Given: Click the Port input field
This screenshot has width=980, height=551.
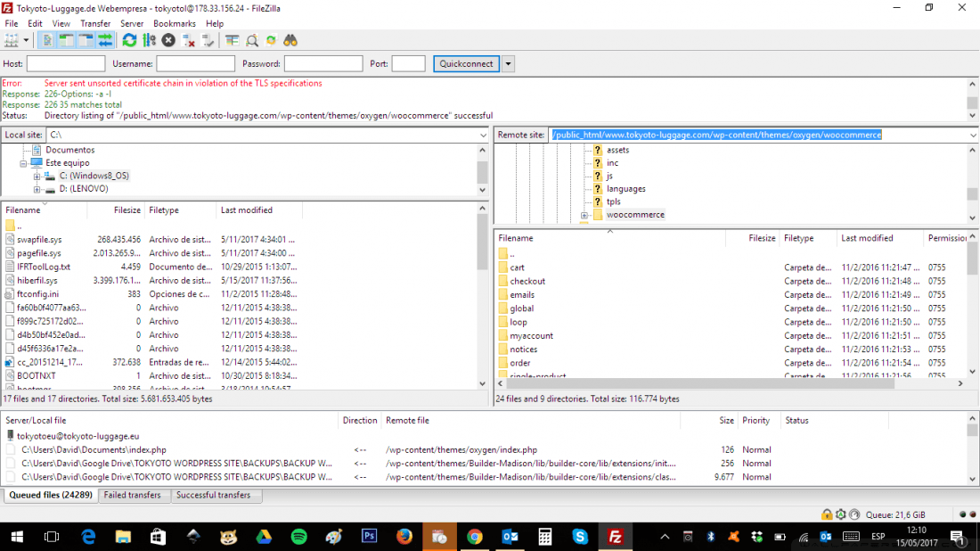Looking at the screenshot, I should 409,64.
